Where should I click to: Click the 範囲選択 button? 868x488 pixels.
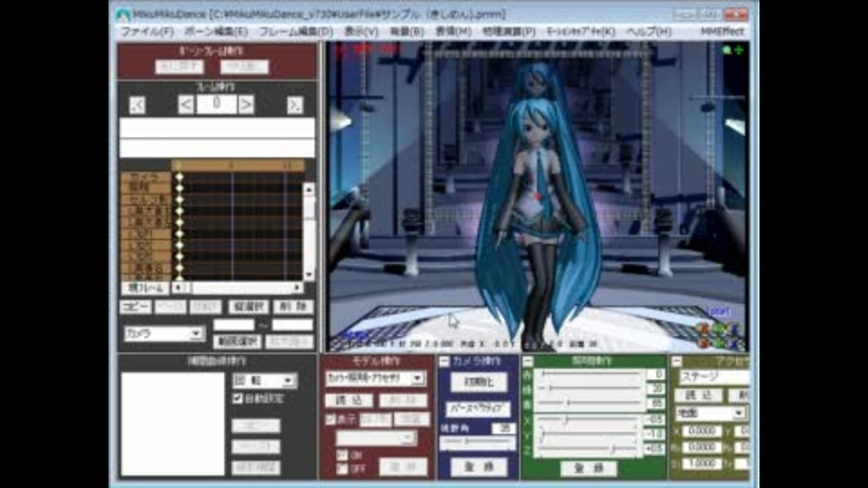(x=237, y=342)
